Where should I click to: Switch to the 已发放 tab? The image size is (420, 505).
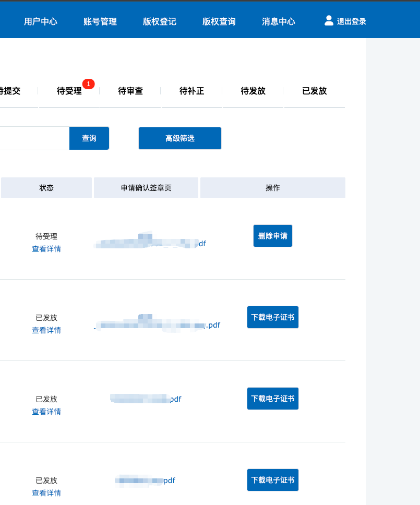click(x=315, y=91)
